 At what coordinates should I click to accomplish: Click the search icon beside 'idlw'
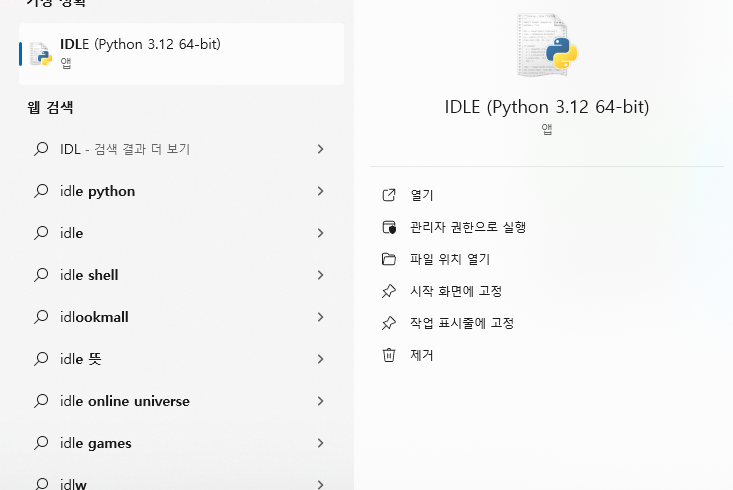click(41, 484)
